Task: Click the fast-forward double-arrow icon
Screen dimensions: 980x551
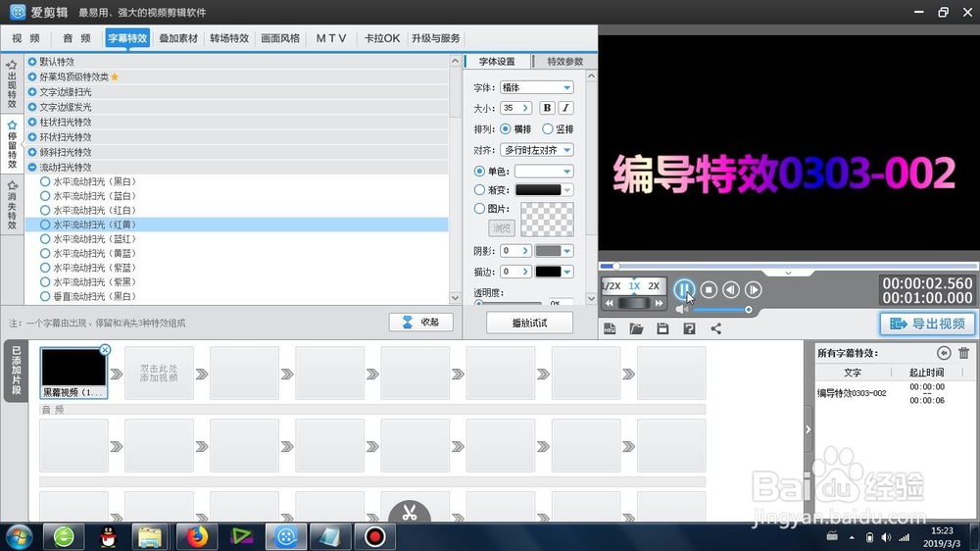Action: 659,303
